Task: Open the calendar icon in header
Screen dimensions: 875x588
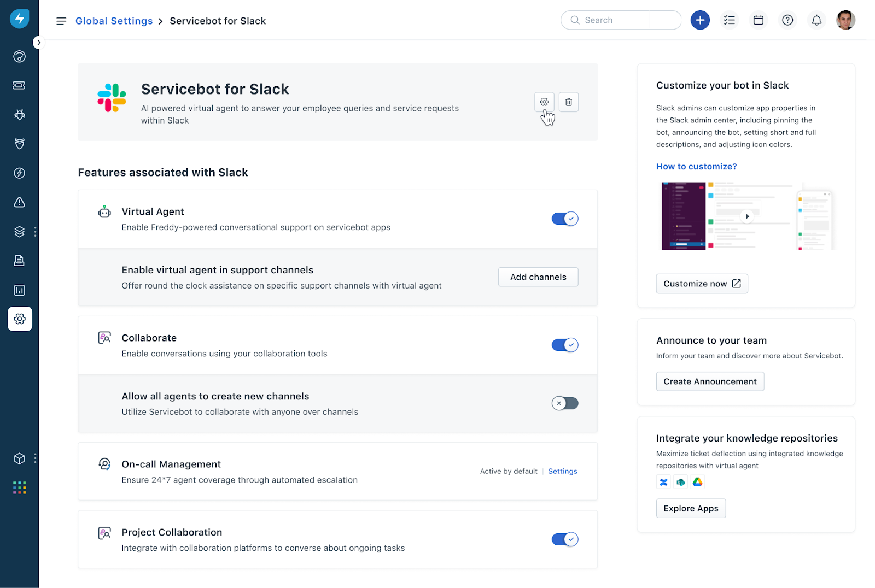Action: click(759, 20)
